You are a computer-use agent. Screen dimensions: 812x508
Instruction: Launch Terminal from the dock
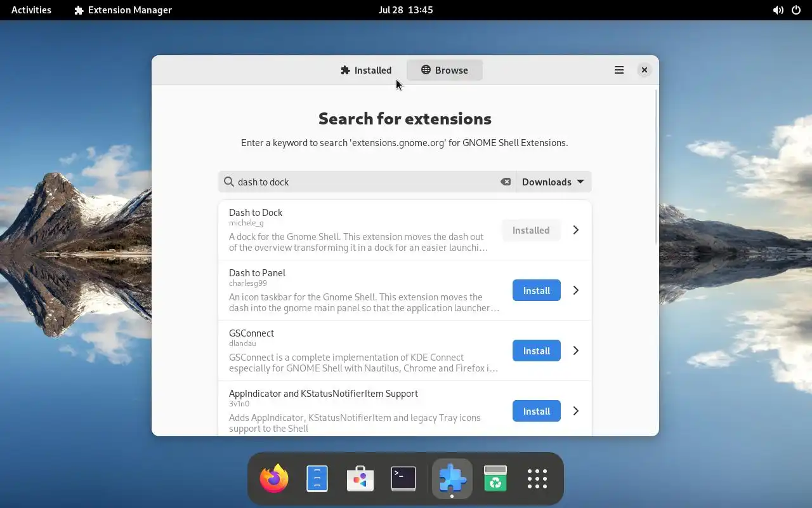[403, 479]
